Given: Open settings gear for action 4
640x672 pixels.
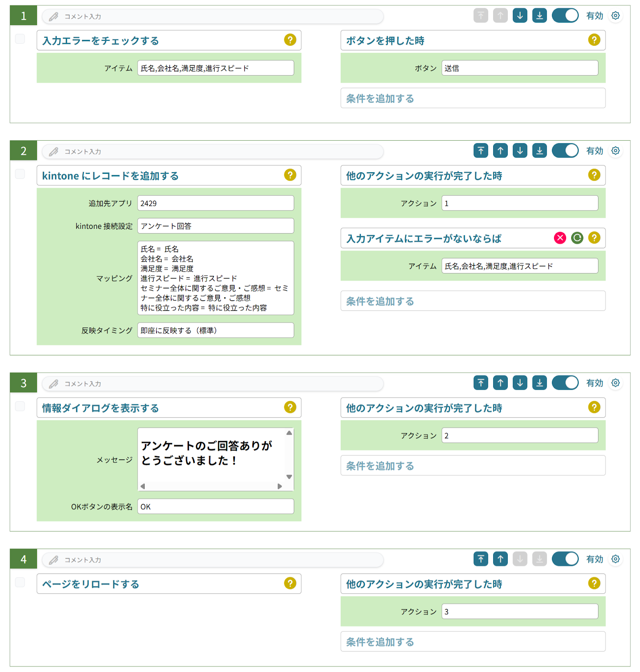Looking at the screenshot, I should (615, 559).
